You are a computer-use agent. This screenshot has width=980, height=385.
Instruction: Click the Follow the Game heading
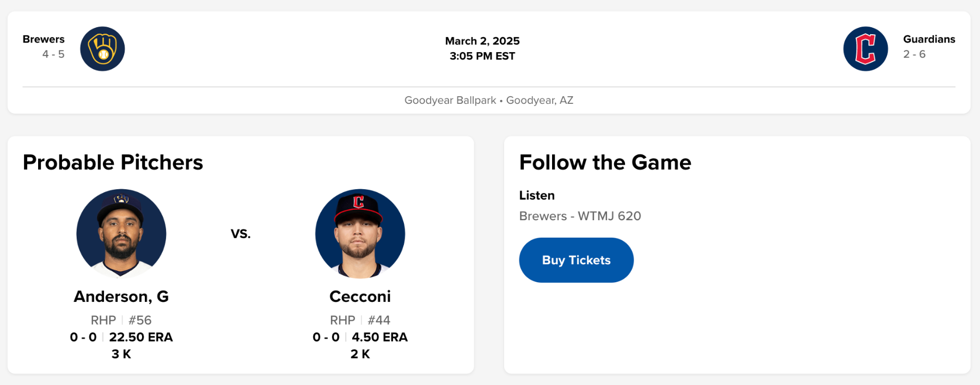click(x=605, y=163)
